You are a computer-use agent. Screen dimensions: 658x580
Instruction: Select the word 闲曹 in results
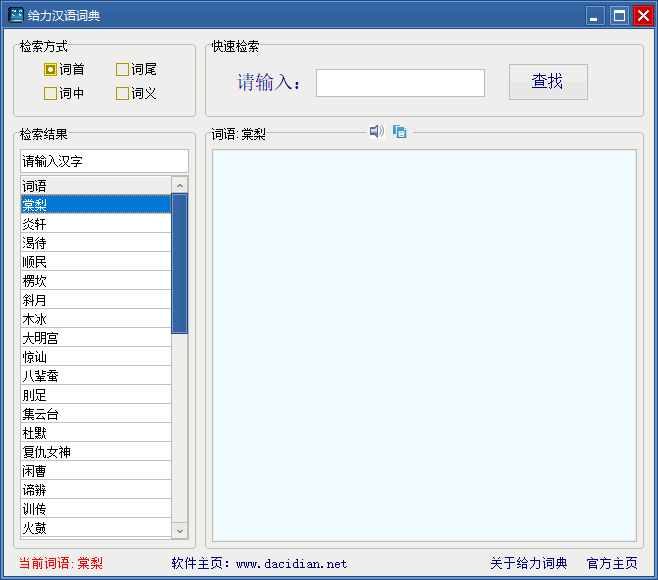96,471
